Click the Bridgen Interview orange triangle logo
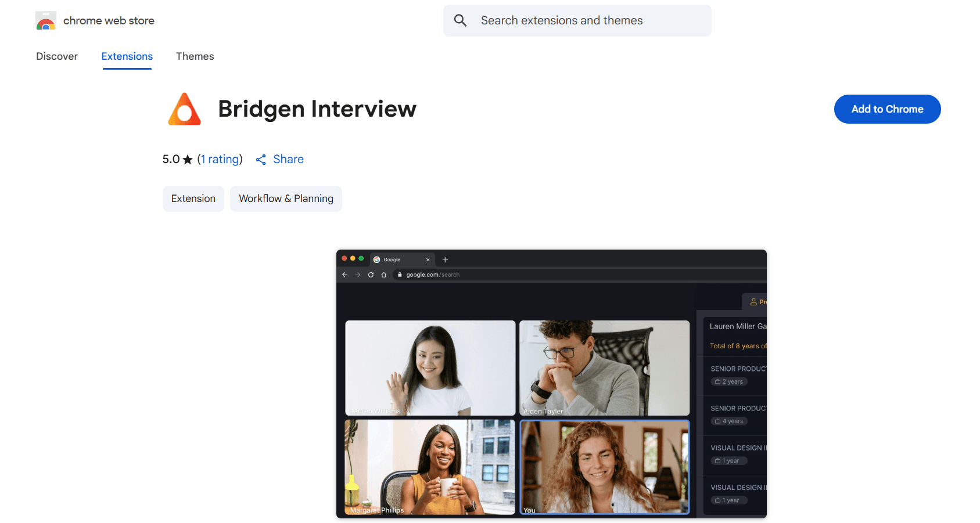The height and width of the screenshot is (523, 980). click(184, 109)
